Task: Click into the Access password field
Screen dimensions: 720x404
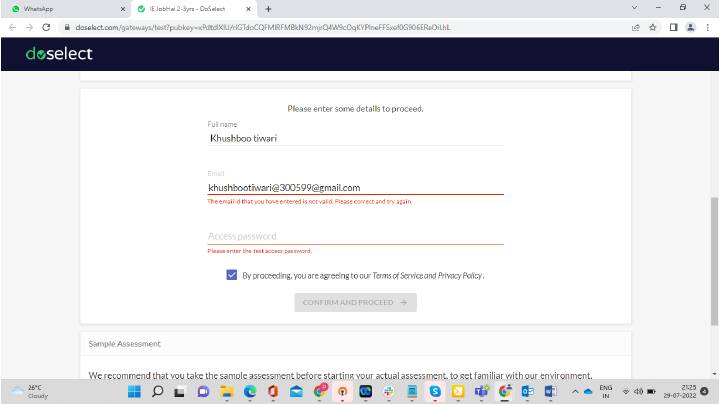Action: 355,236
